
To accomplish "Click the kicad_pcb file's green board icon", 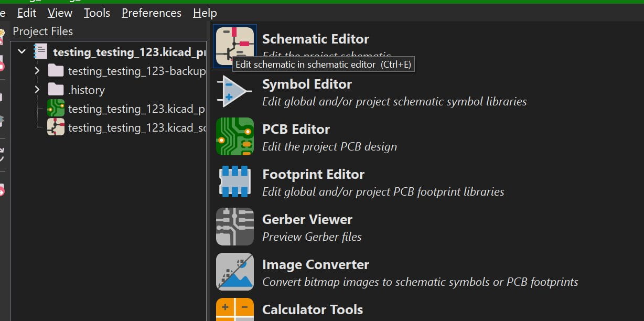I will point(56,109).
